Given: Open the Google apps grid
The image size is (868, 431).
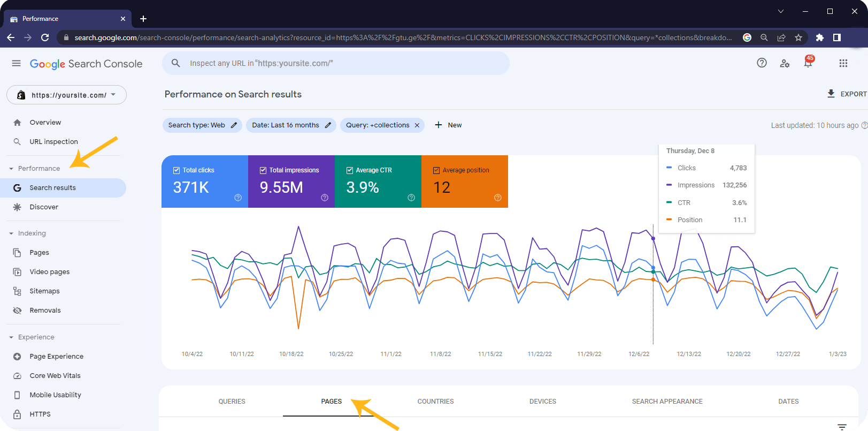Looking at the screenshot, I should coord(843,63).
